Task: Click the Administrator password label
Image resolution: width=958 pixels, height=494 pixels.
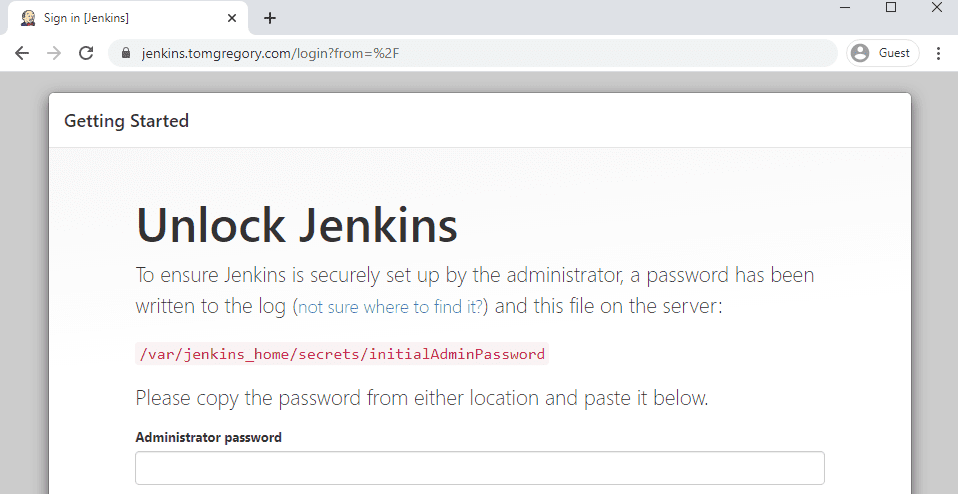Action: (208, 437)
